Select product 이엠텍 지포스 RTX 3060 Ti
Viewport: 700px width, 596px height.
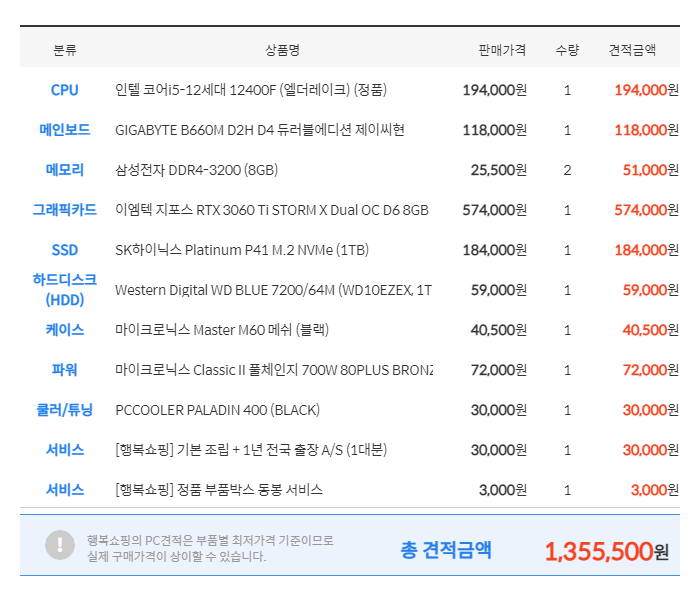pyautogui.click(x=272, y=210)
